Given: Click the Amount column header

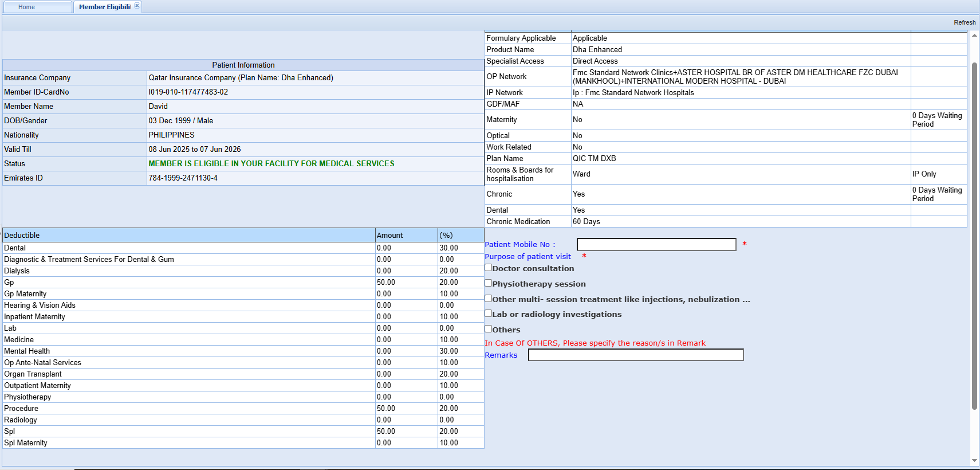Looking at the screenshot, I should click(x=406, y=236).
